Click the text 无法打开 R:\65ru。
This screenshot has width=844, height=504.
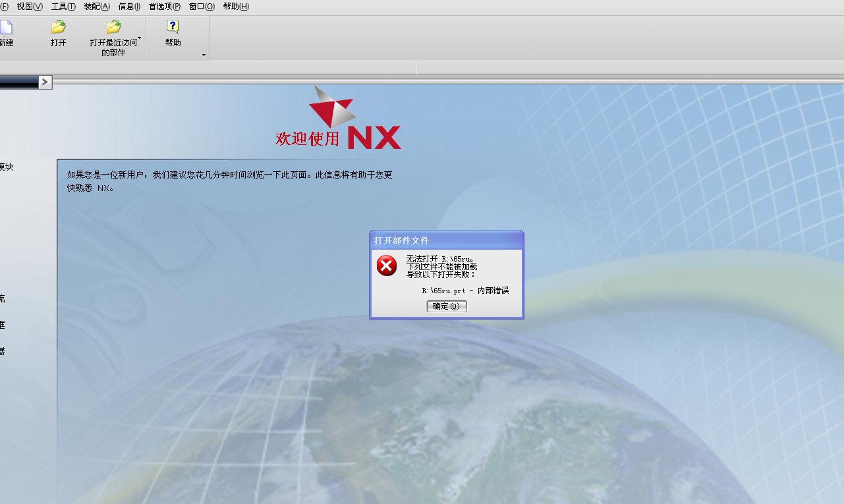click(x=440, y=258)
